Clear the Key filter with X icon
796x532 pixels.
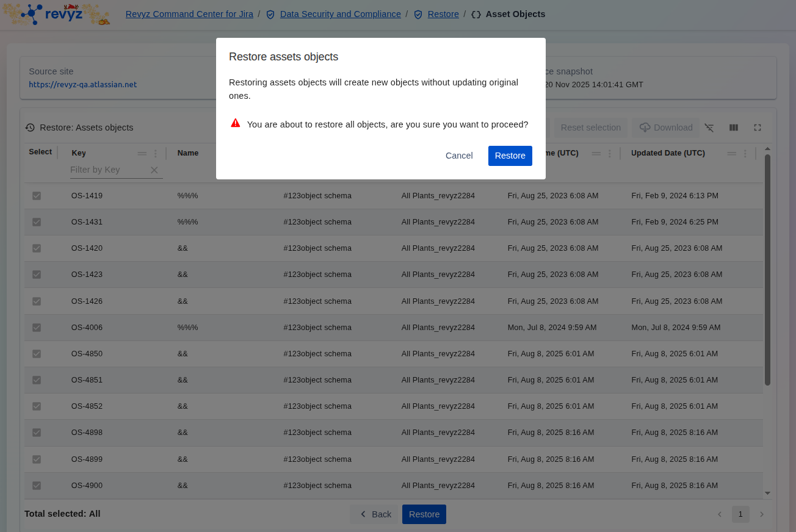[154, 170]
